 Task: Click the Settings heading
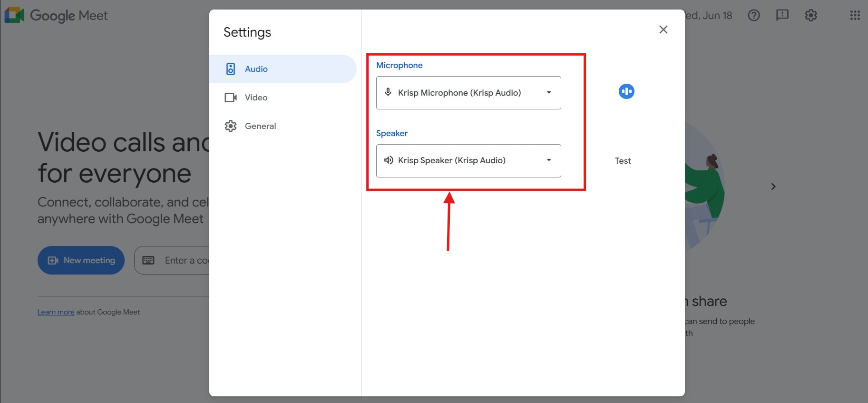pyautogui.click(x=247, y=32)
